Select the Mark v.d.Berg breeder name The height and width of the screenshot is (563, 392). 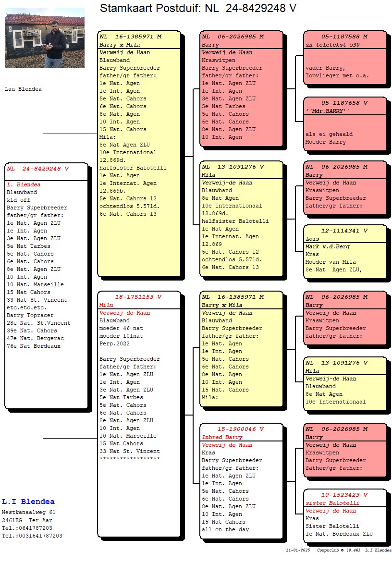coord(328,246)
